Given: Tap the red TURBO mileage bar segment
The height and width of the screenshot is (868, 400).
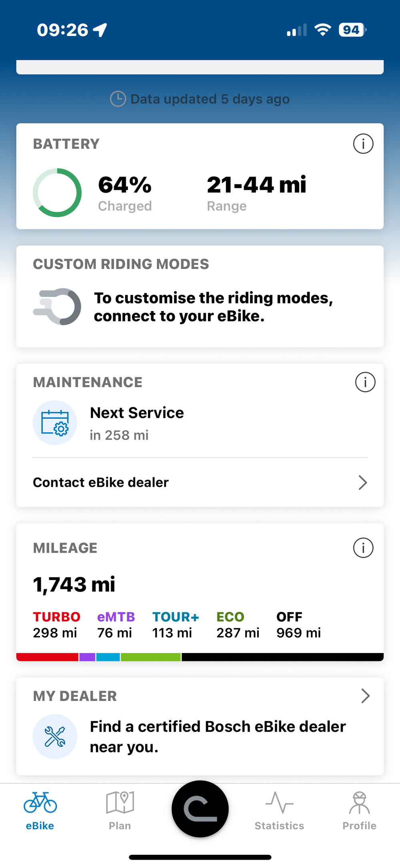Looking at the screenshot, I should click(x=47, y=657).
